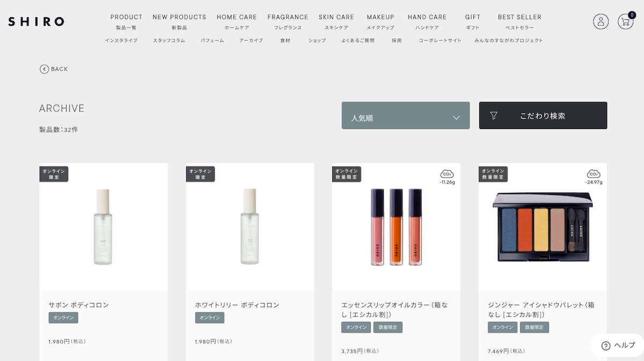Open the 人気順 sort dropdown
The image size is (644, 361).
406,115
